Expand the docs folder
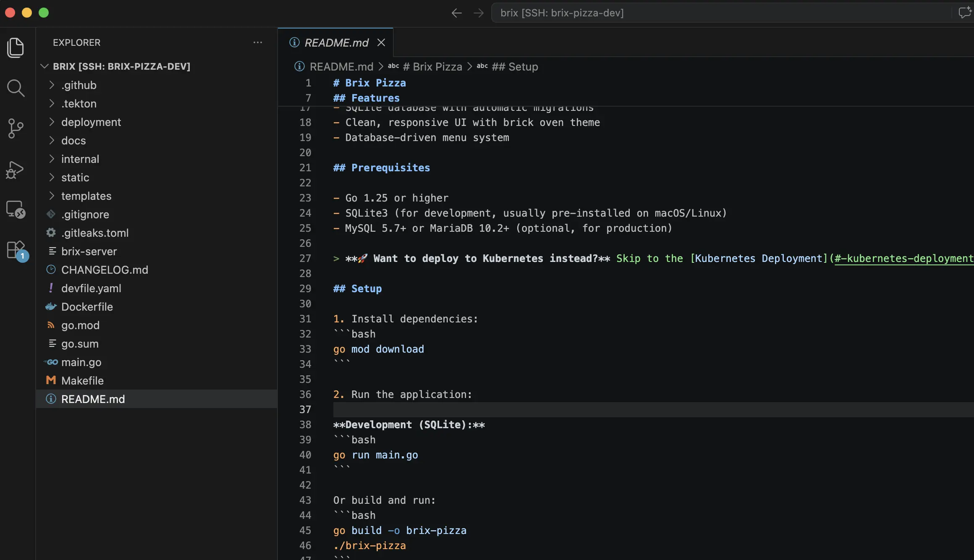974x560 pixels. coord(52,140)
